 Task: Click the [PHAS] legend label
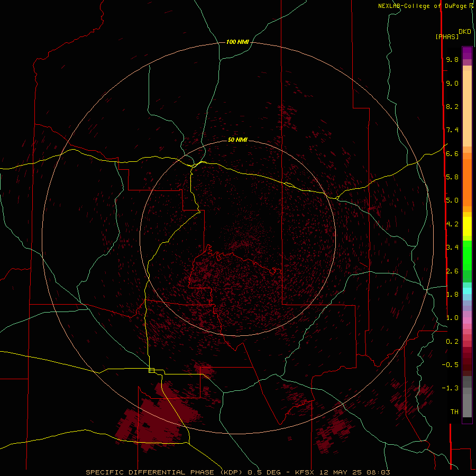pyautogui.click(x=447, y=37)
